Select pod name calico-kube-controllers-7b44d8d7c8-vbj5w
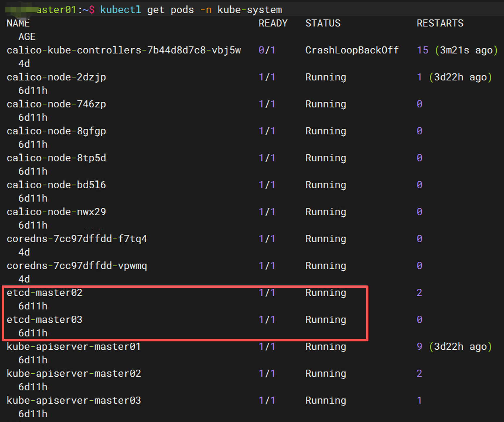The width and height of the screenshot is (504, 422). pyautogui.click(x=124, y=50)
